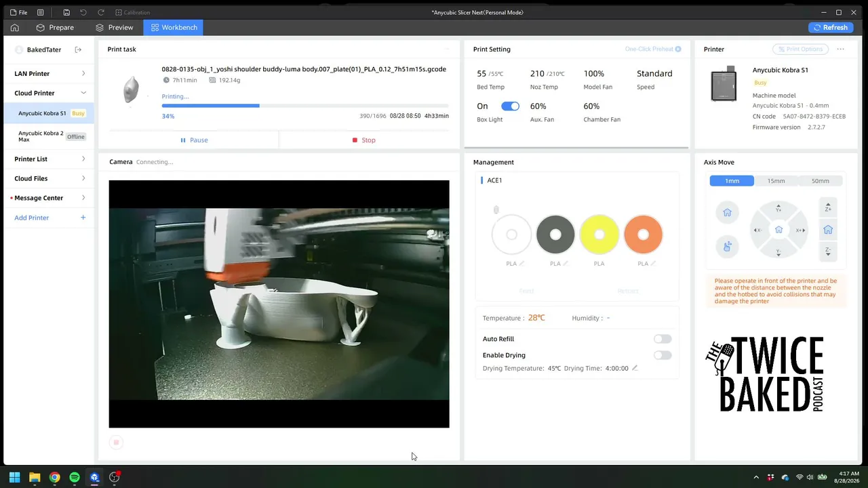Click the yoshi model thumbnail
The width and height of the screenshot is (868, 488).
(x=131, y=89)
